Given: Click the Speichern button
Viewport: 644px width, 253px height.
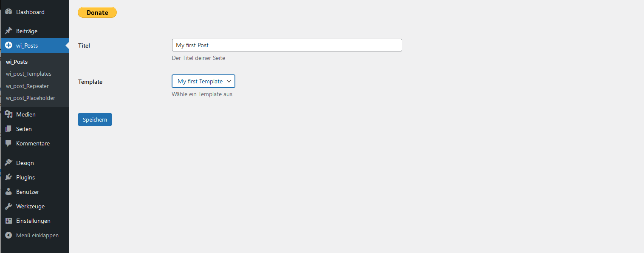Looking at the screenshot, I should tap(95, 119).
